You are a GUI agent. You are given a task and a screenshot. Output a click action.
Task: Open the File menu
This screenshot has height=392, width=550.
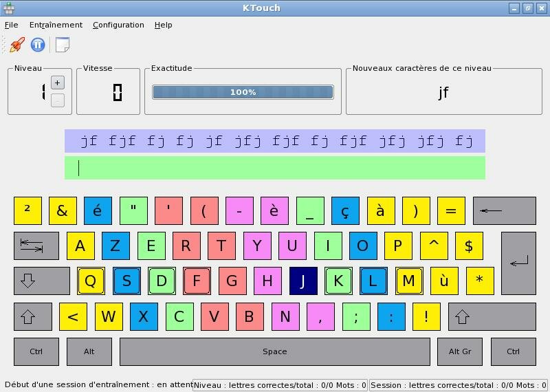[11, 25]
